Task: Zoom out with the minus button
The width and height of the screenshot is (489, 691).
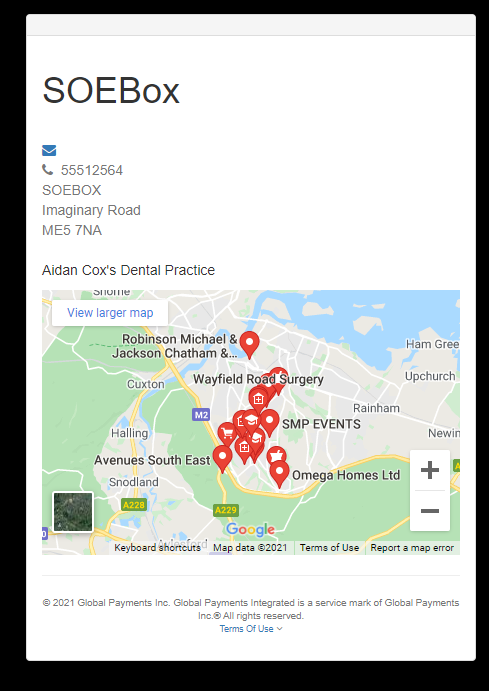Action: [430, 511]
